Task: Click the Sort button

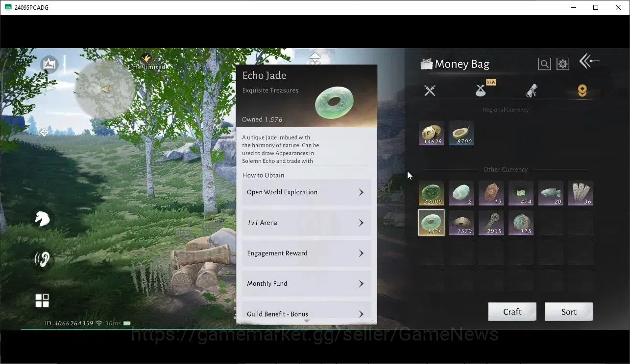Action: [x=569, y=312]
